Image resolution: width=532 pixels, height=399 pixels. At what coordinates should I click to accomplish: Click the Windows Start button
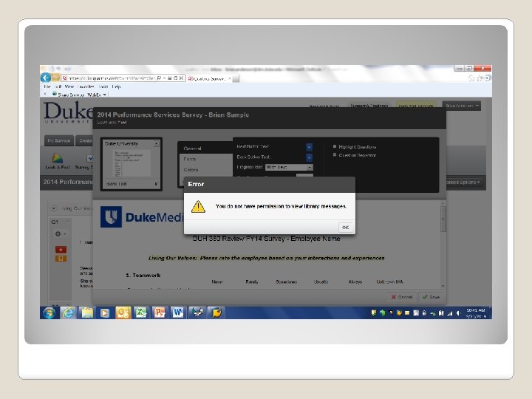click(x=50, y=313)
